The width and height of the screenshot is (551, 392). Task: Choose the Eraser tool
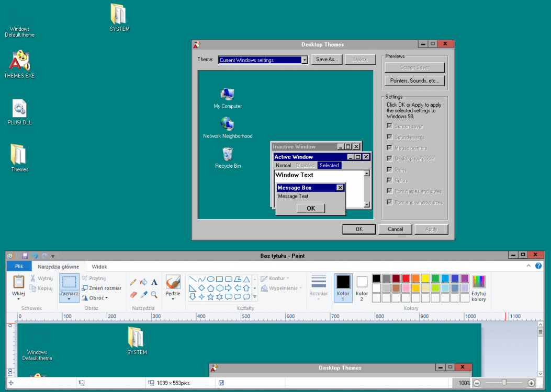[133, 295]
